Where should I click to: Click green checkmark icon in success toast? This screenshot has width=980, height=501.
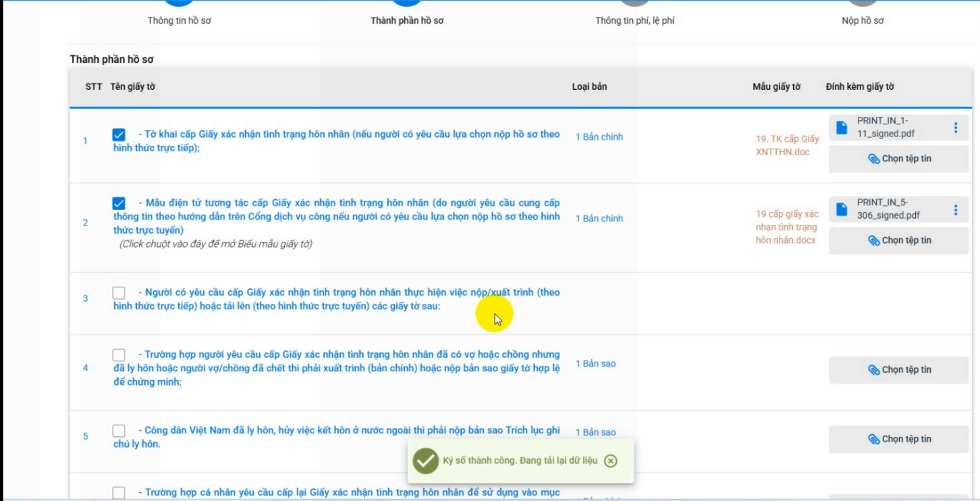(426, 461)
